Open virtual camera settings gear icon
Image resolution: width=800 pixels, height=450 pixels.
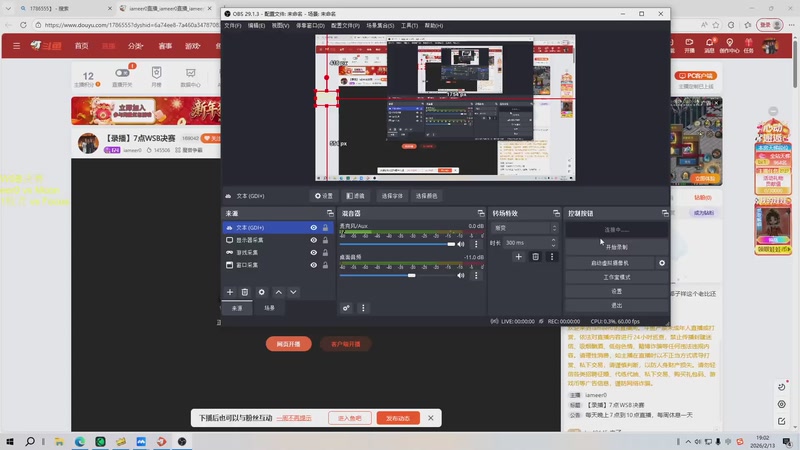pos(662,263)
